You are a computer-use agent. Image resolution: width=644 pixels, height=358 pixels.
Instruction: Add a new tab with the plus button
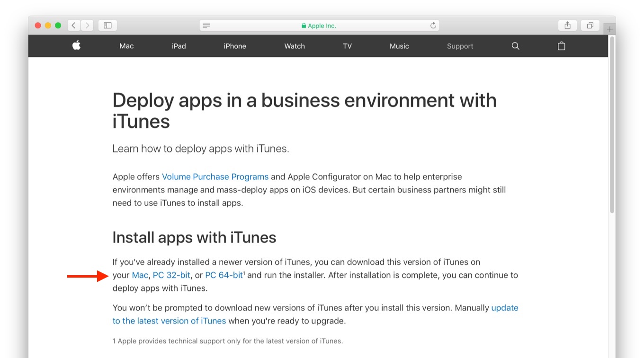click(x=610, y=29)
